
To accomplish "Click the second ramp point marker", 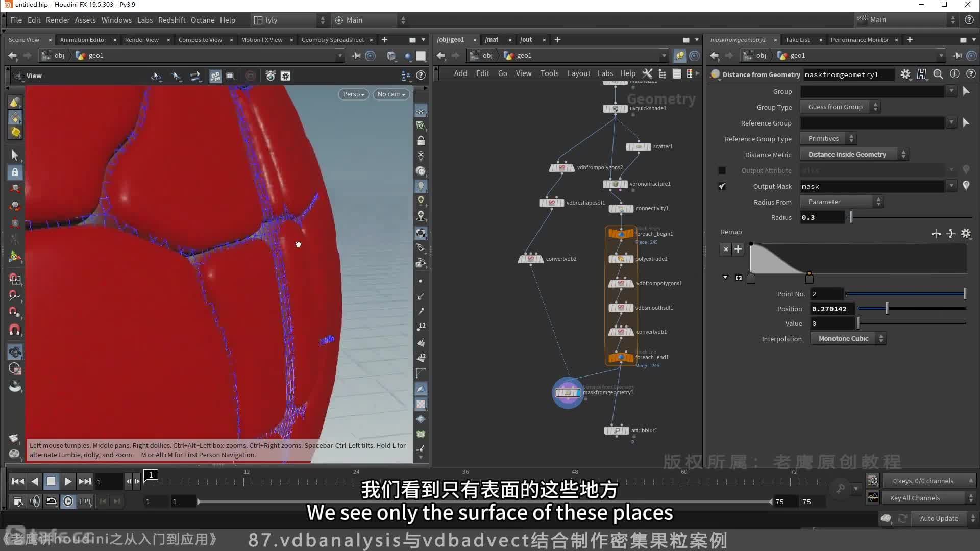I will coord(809,278).
